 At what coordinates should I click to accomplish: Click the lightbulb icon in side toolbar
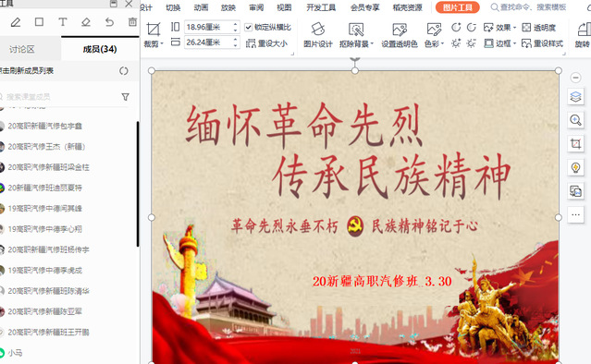click(575, 167)
